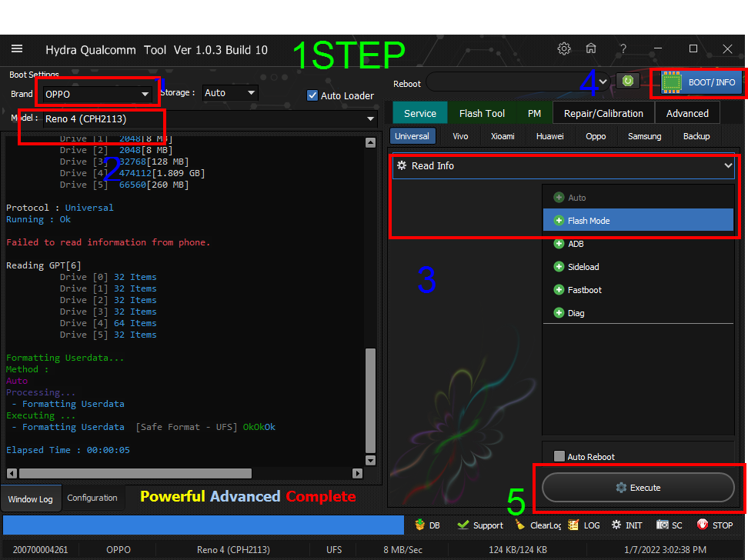The height and width of the screenshot is (560, 748).
Task: Select the Vivo sub-tab
Action: coord(460,136)
